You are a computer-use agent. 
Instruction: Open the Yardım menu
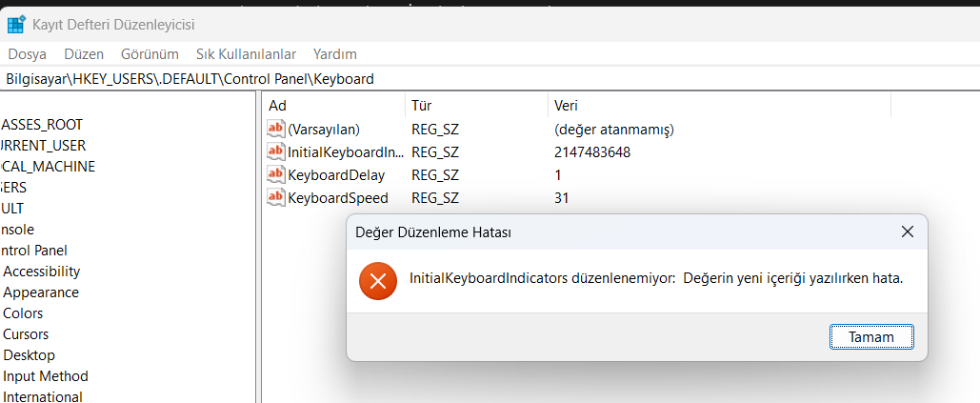(x=335, y=54)
